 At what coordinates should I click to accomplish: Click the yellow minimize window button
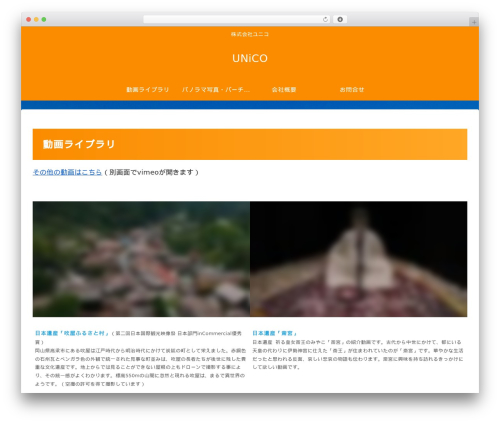36,19
